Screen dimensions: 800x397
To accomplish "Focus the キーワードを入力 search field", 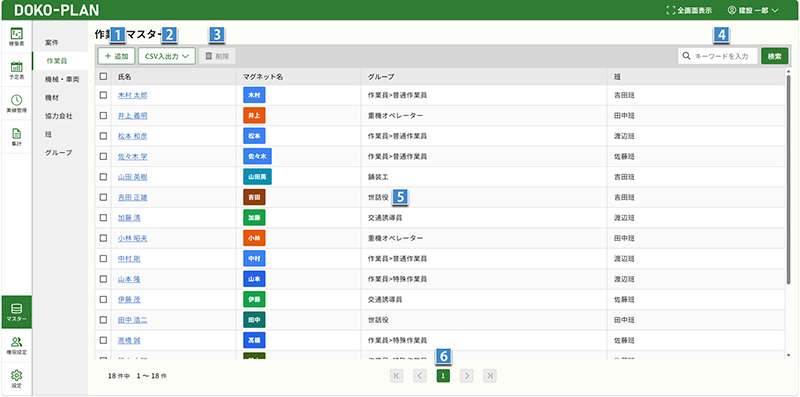I will (x=718, y=56).
